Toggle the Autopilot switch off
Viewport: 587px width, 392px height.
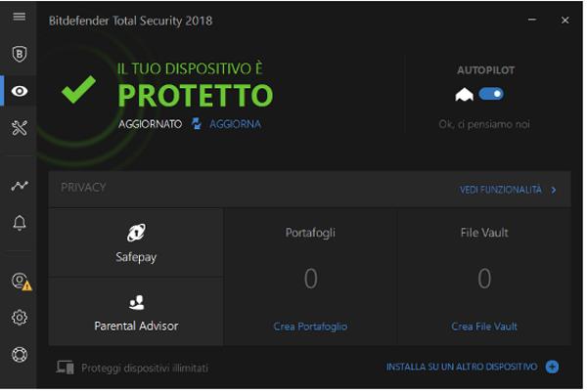[491, 94]
